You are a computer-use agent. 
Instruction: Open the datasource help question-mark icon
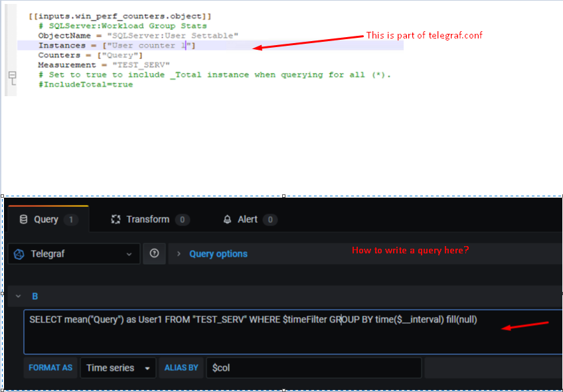coord(154,253)
